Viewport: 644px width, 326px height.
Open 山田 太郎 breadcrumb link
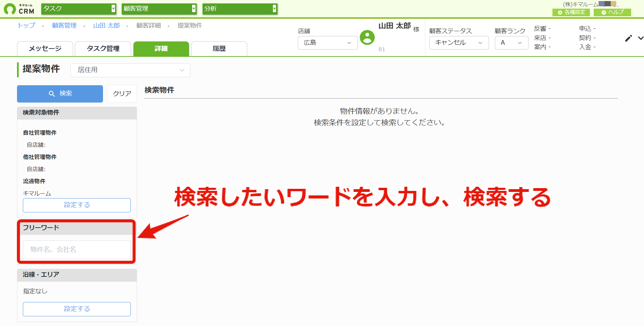pos(106,25)
